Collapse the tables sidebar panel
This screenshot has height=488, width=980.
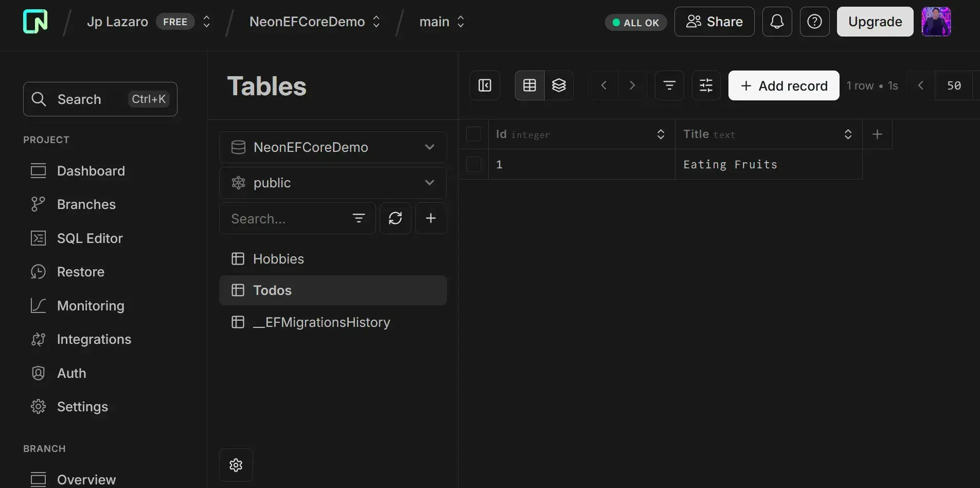[485, 85]
